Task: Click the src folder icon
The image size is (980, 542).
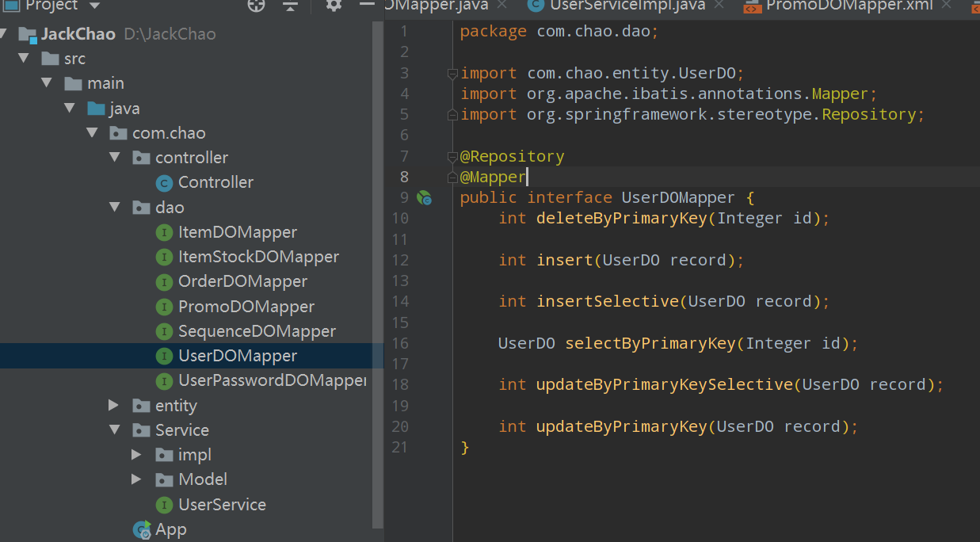Action: (51, 59)
